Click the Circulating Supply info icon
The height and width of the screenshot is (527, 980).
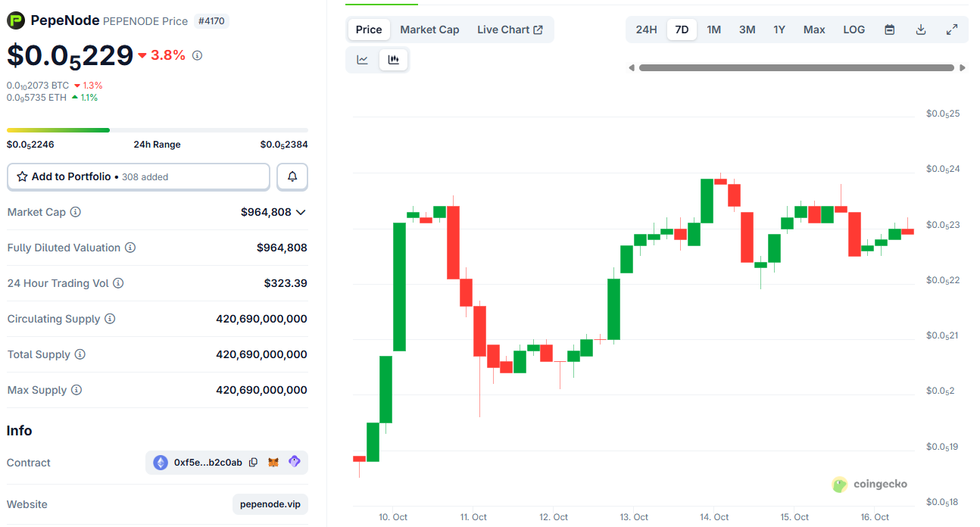click(x=111, y=319)
